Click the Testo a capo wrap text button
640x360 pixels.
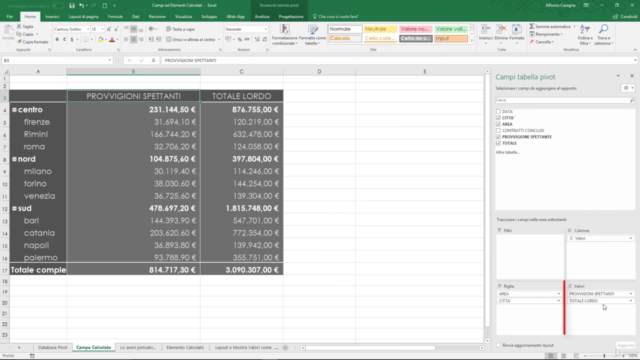180,29
